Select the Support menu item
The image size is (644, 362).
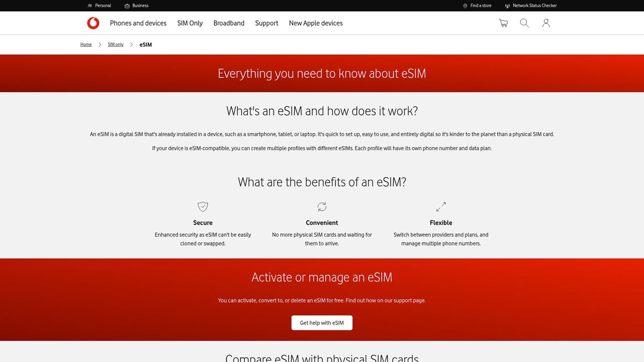click(266, 23)
